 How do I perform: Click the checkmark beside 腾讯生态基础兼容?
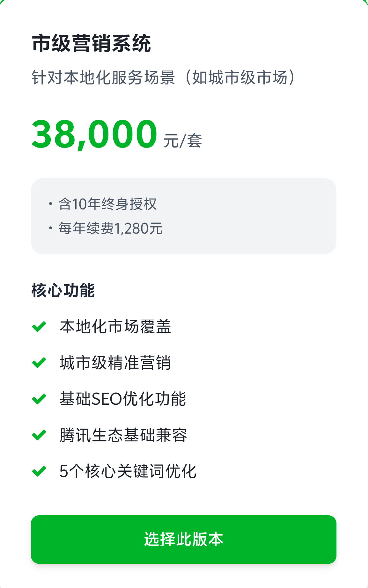pos(39,435)
